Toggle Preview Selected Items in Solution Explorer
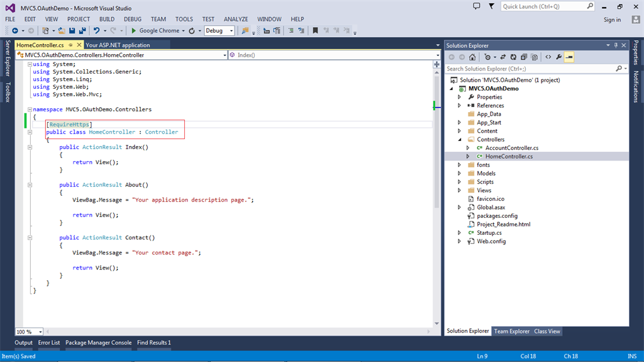Image resolution: width=644 pixels, height=362 pixels. pyautogui.click(x=569, y=57)
